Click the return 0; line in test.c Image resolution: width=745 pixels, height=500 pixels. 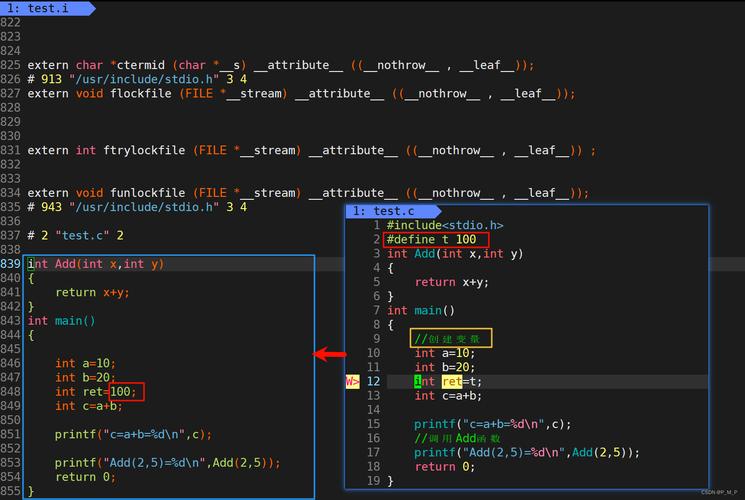449,466
